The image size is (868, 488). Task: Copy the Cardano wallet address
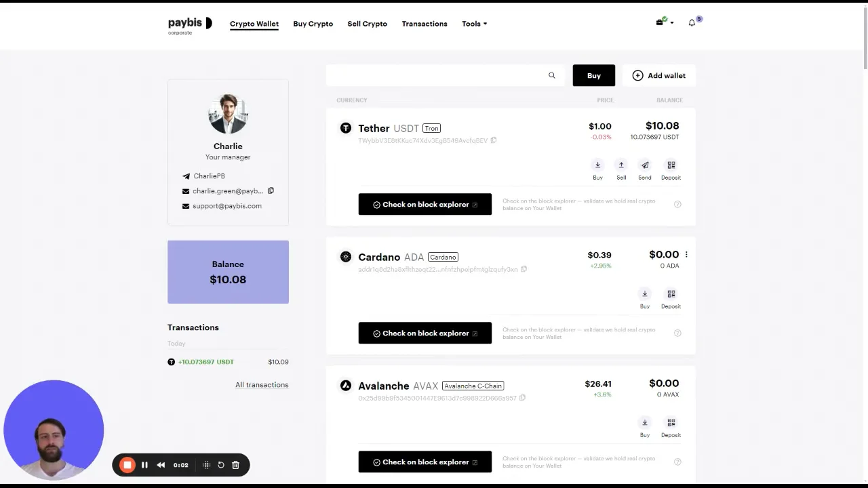coord(524,269)
